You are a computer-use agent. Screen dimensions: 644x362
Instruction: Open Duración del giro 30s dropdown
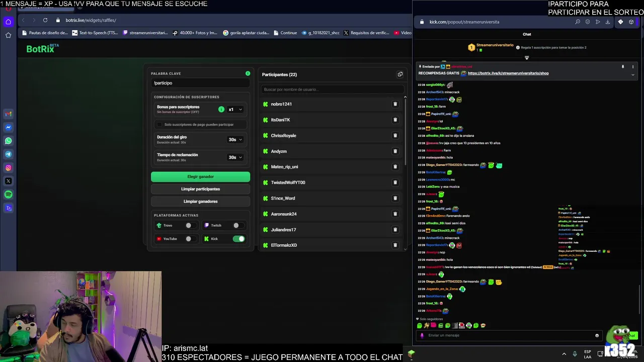tap(235, 139)
